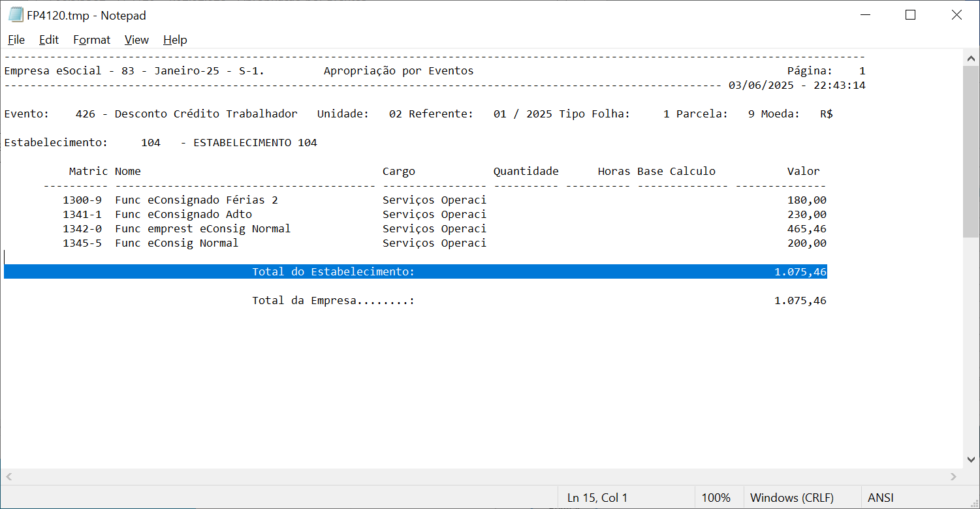Close the FP4120.tmp Notepad window
The height and width of the screenshot is (509, 980).
[956, 15]
